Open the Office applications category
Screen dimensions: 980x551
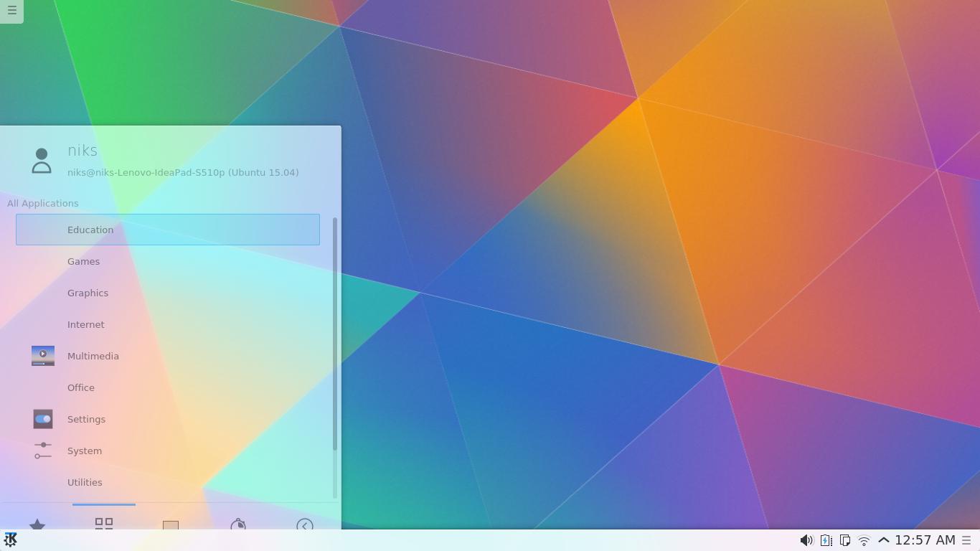point(80,387)
